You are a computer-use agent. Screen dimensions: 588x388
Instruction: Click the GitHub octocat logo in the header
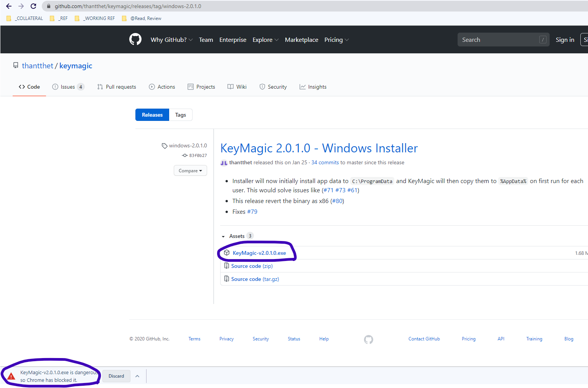[135, 39]
